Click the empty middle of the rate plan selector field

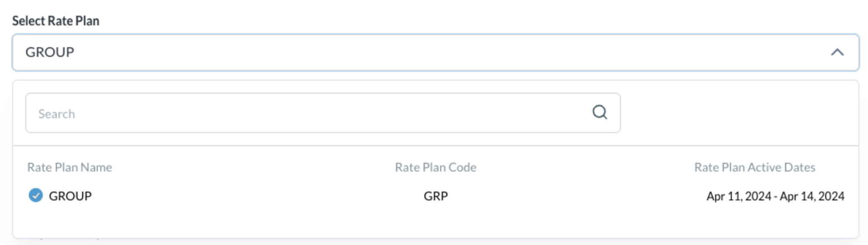tap(437, 52)
